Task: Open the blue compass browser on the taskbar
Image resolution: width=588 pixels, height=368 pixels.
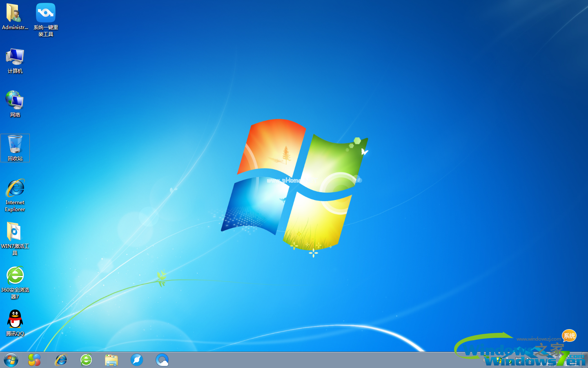Action: coord(136,359)
